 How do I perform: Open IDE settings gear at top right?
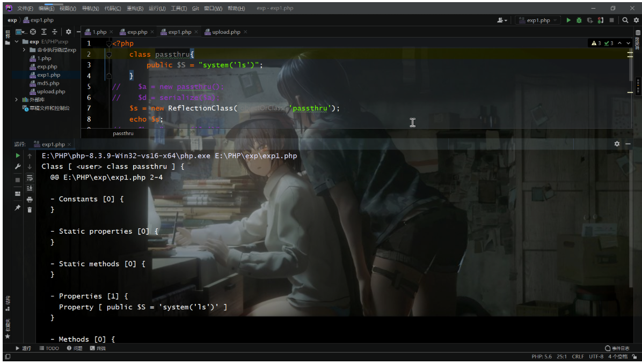click(636, 20)
